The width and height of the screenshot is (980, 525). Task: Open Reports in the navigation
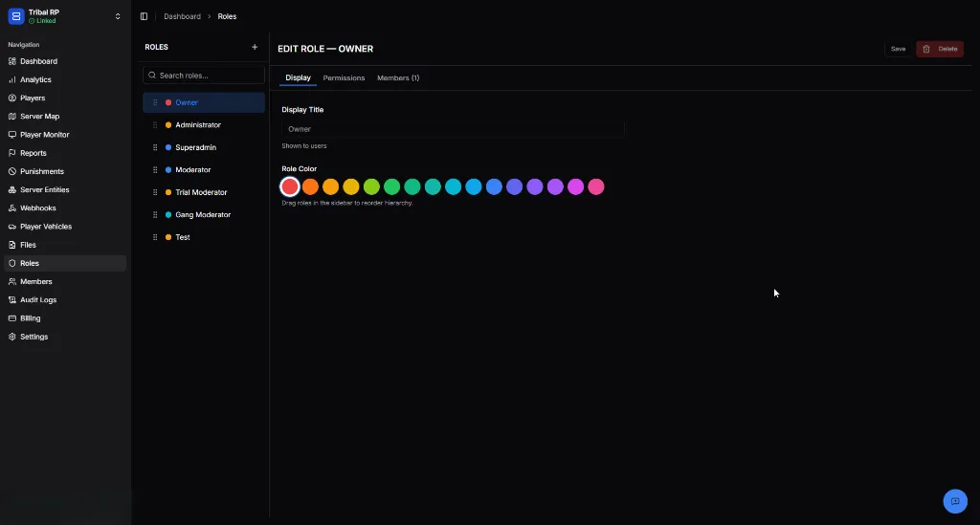click(x=65, y=153)
